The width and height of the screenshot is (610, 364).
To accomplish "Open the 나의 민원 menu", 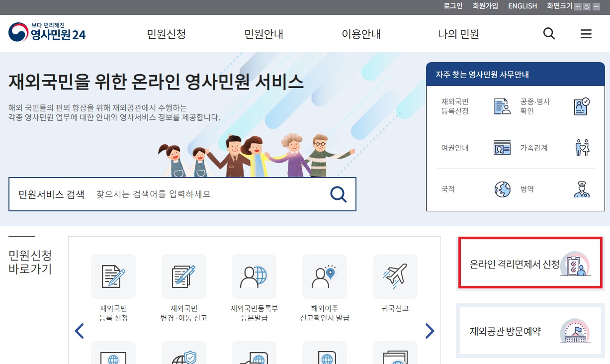I will coord(458,34).
